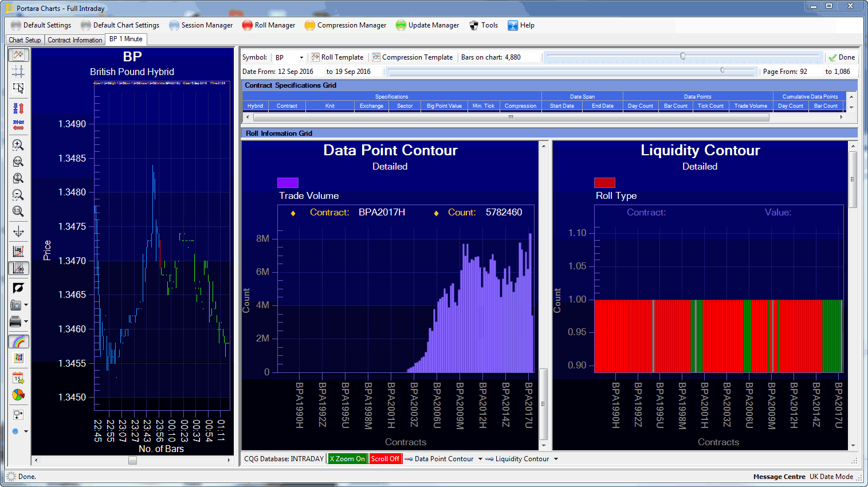Open the printer options dropdown arrow
The width and height of the screenshot is (868, 487).
26,322
